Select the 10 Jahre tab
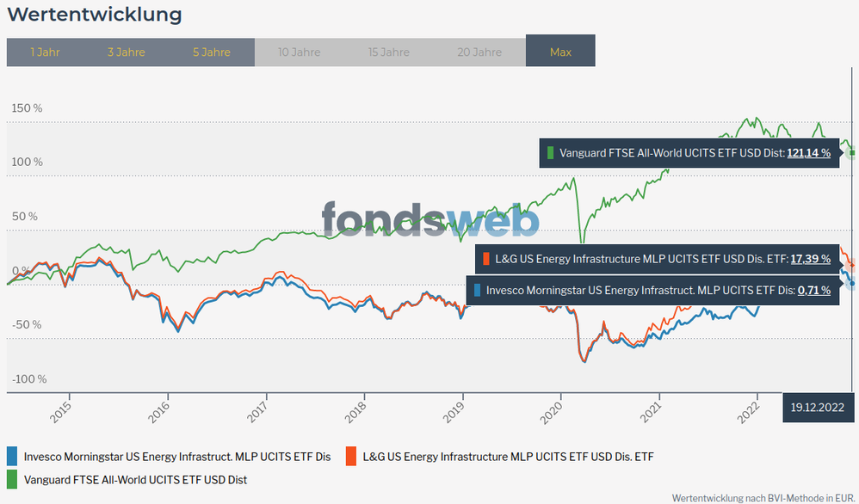Viewport: 859px width, 504px height. [299, 52]
